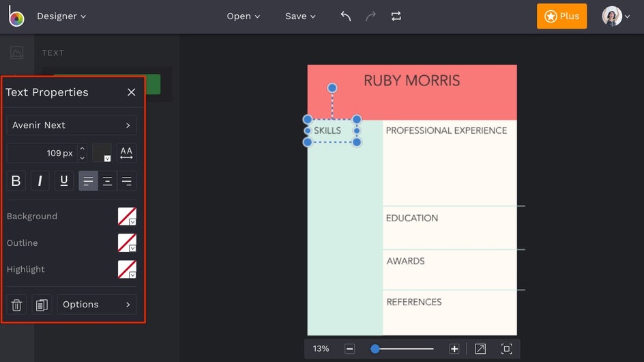Click the undo arrow icon
Viewport: 644px width, 362px height.
pyautogui.click(x=346, y=16)
